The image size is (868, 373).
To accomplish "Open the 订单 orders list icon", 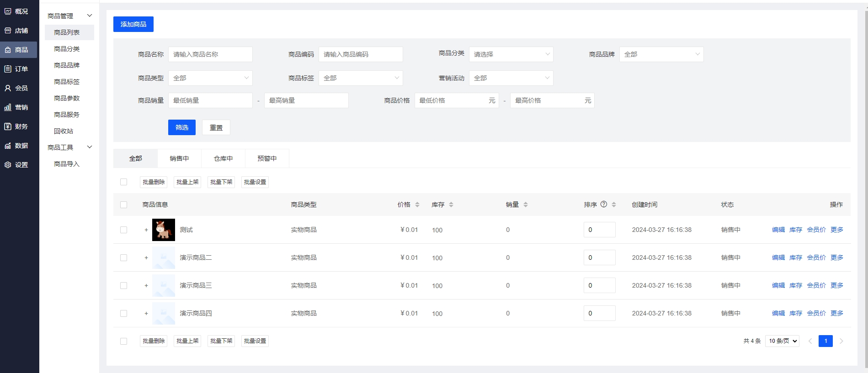I will (8, 69).
